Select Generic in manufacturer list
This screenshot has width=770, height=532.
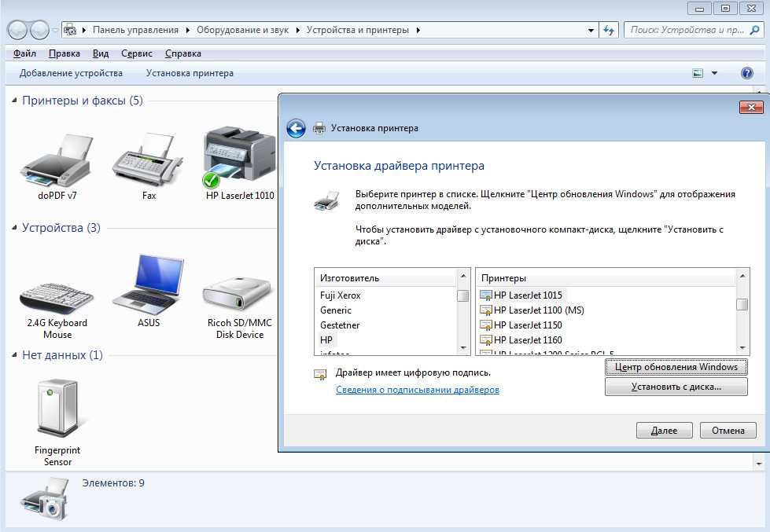point(336,310)
